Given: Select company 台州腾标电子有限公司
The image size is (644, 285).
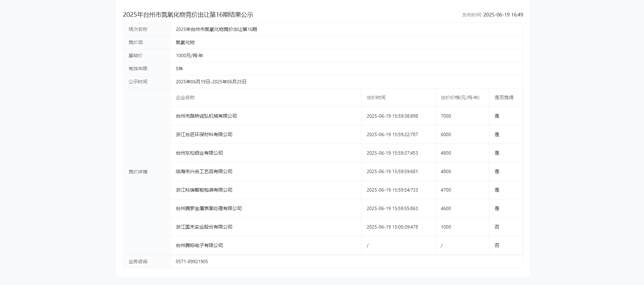Looking at the screenshot, I should 199,245.
